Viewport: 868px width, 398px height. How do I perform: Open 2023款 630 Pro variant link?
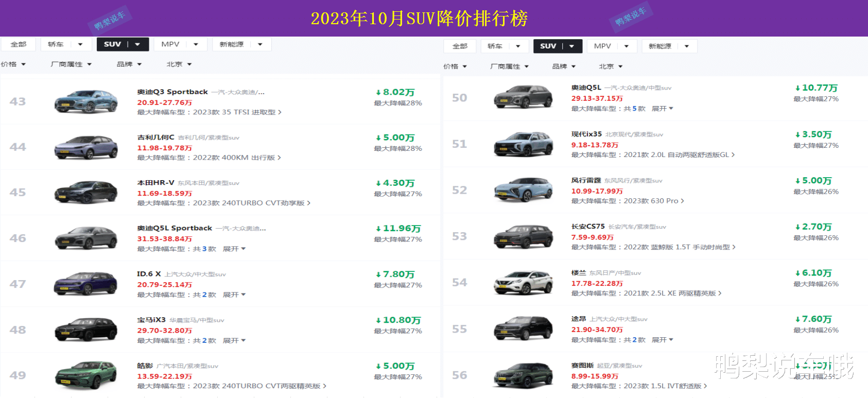click(x=654, y=201)
